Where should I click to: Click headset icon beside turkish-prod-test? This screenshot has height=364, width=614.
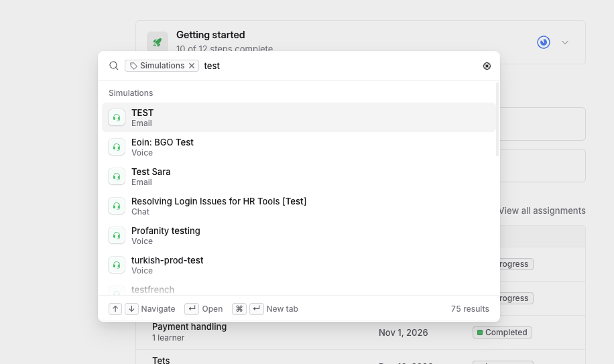pos(117,265)
